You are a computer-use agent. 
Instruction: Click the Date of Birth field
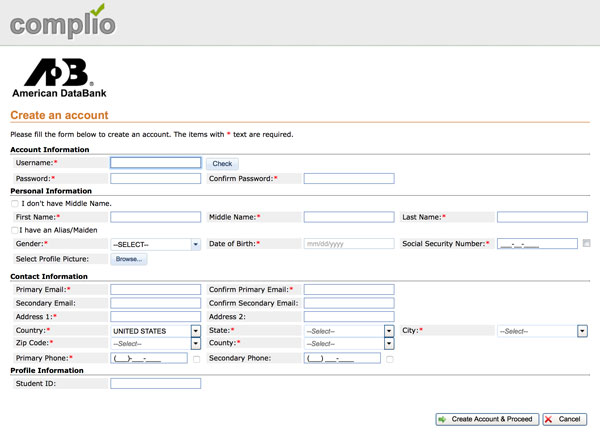tap(348, 243)
